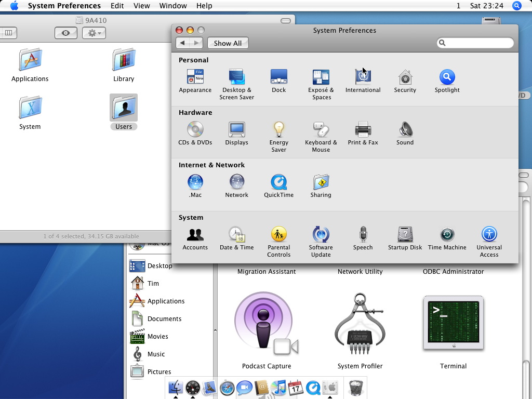Open Trash from the Dock
This screenshot has width=532, height=399.
click(x=356, y=388)
